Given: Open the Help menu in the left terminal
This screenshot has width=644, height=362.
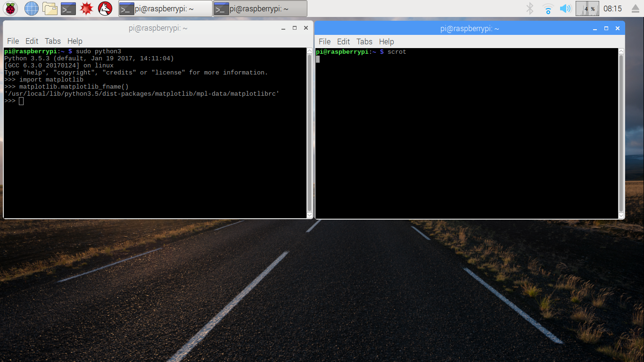Looking at the screenshot, I should [74, 41].
